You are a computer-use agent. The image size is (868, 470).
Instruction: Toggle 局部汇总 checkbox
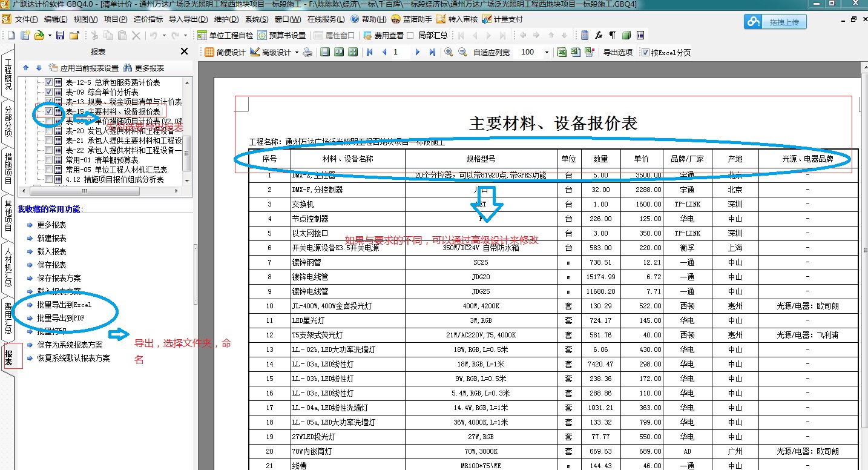tap(410, 35)
